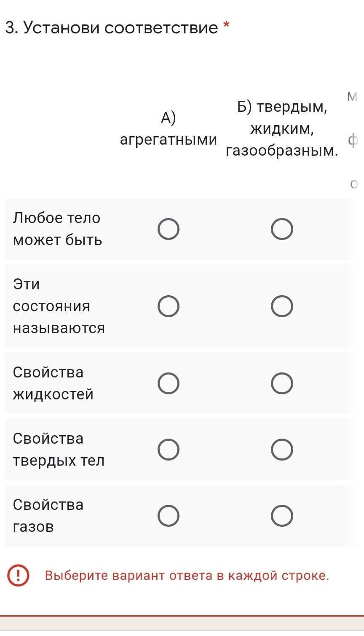Image resolution: width=364 pixels, height=636 pixels.
Task: Select column Б for 'Свойства газов'
Action: (x=282, y=516)
